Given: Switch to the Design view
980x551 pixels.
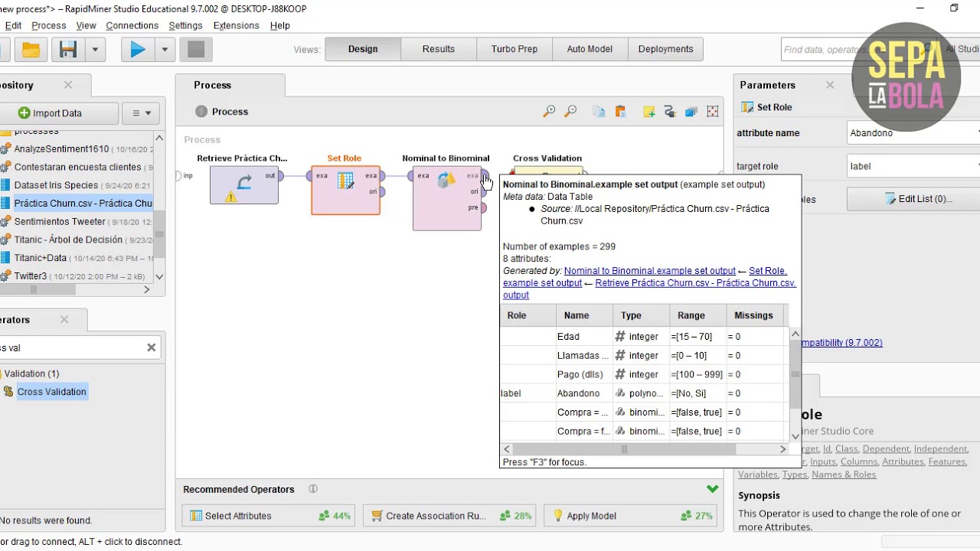Looking at the screenshot, I should click(363, 49).
